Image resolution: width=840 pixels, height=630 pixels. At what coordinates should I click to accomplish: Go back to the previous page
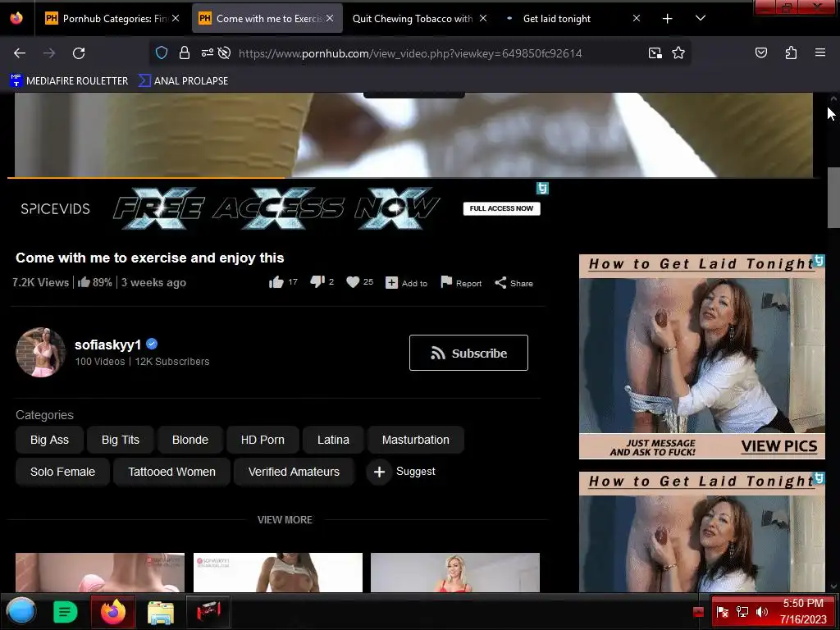pos(20,53)
